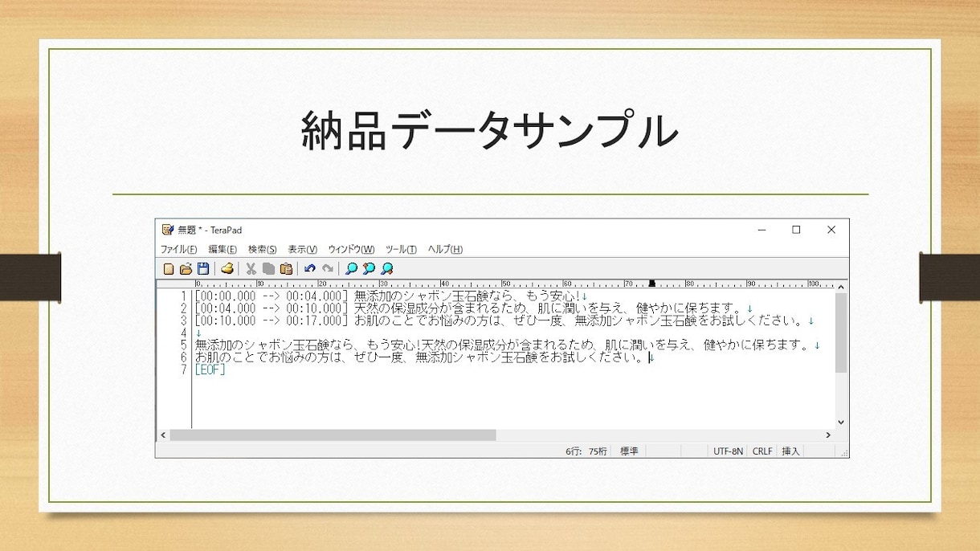Click the Redo arrow icon

327,269
